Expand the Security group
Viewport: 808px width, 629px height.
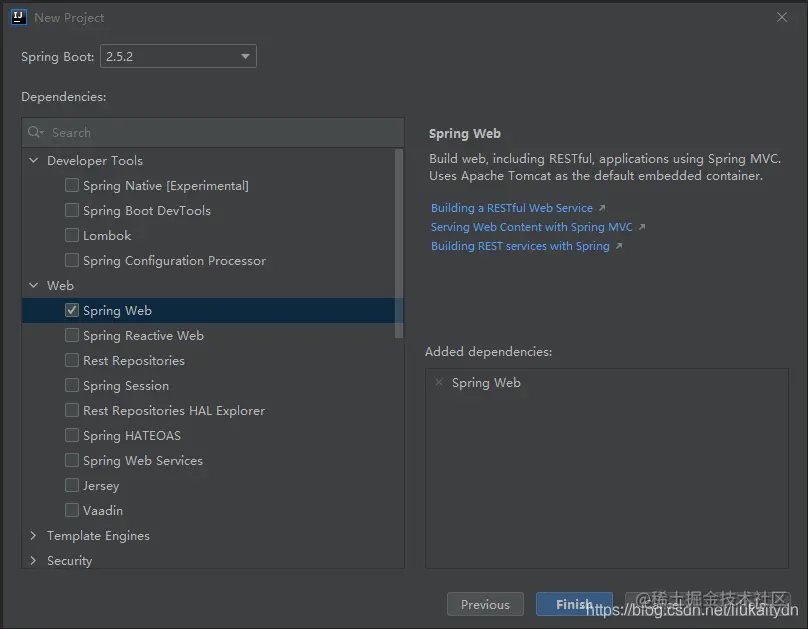pos(33,560)
